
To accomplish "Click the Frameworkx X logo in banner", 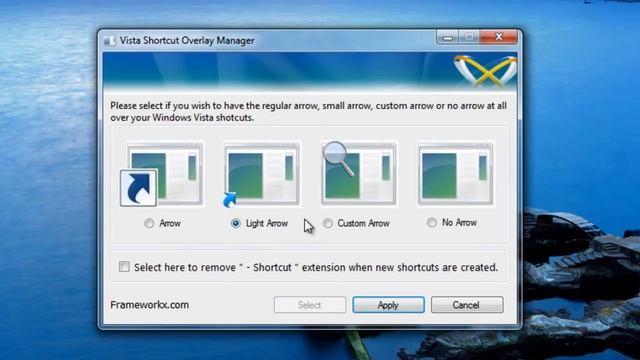I will pyautogui.click(x=485, y=71).
